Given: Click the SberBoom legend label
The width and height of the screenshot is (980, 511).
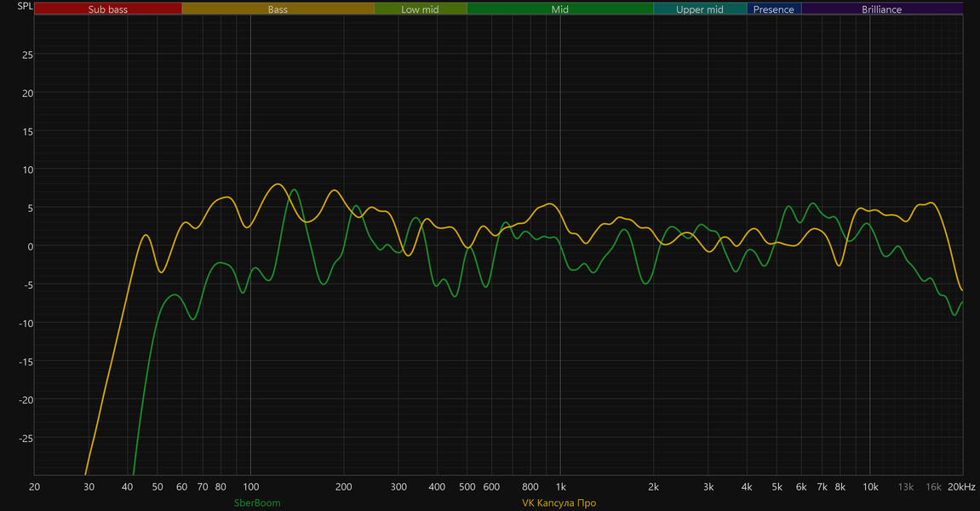Looking at the screenshot, I should [257, 502].
